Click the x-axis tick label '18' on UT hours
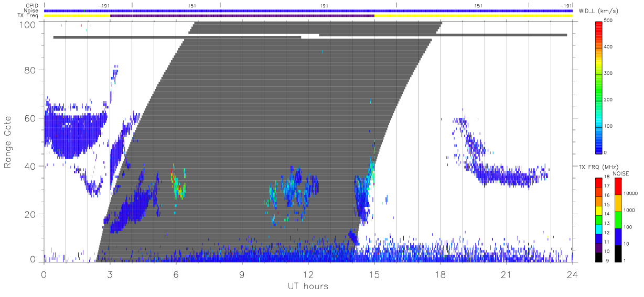Image resolution: width=644 pixels, height=297 pixels. pyautogui.click(x=441, y=274)
